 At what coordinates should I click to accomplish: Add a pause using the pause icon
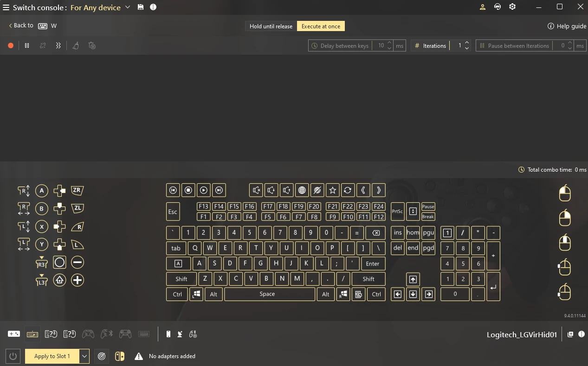tap(27, 45)
